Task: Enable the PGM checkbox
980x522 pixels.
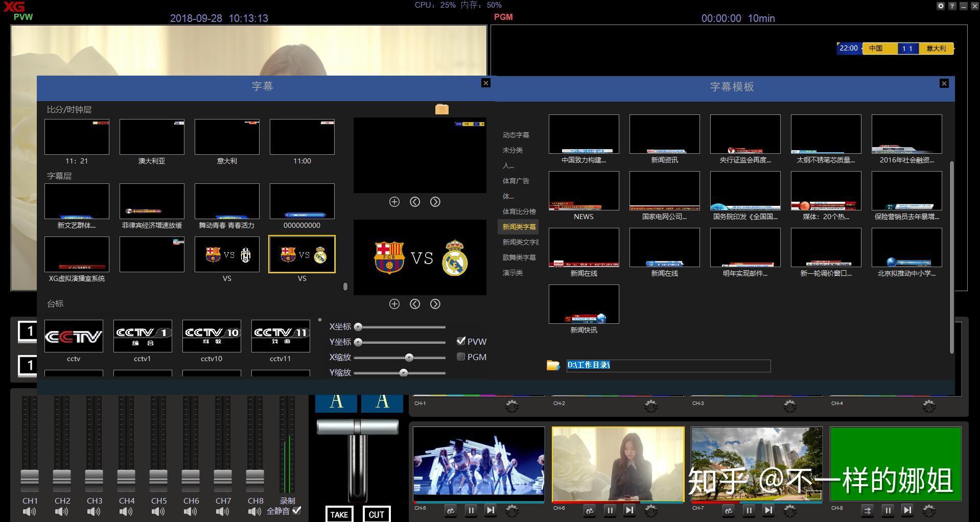Action: pyautogui.click(x=461, y=357)
